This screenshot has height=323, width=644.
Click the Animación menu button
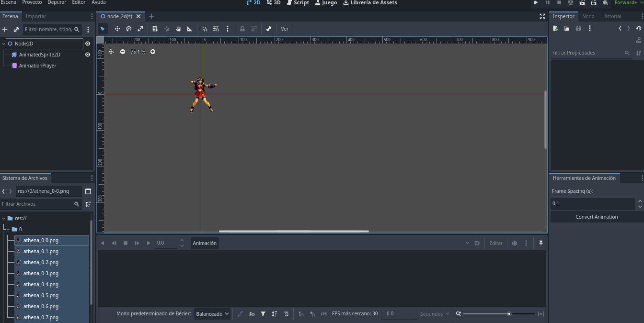coord(205,243)
